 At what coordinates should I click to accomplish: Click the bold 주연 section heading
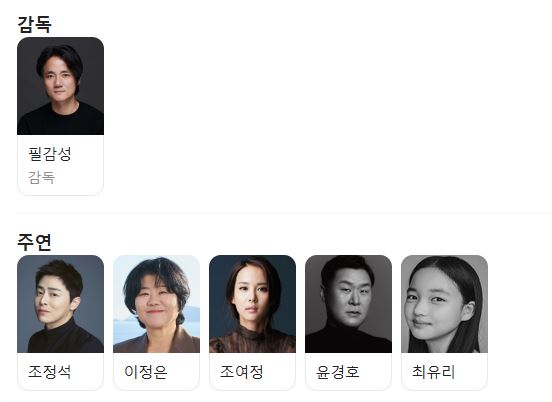(34, 242)
